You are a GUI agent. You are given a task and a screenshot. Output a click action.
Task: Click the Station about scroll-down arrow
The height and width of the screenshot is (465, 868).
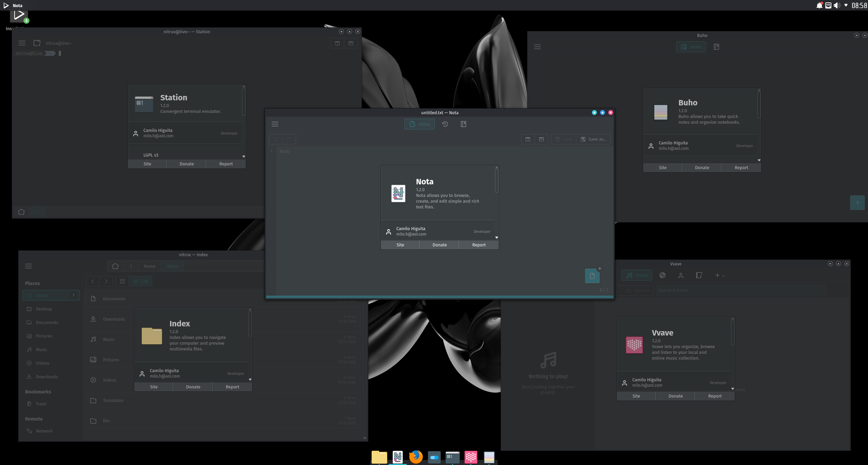(244, 157)
